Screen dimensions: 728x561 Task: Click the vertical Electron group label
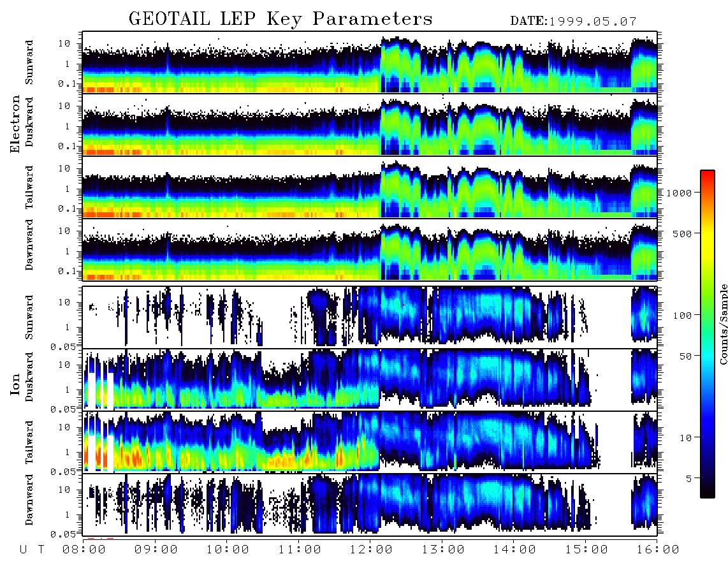pos(15,124)
